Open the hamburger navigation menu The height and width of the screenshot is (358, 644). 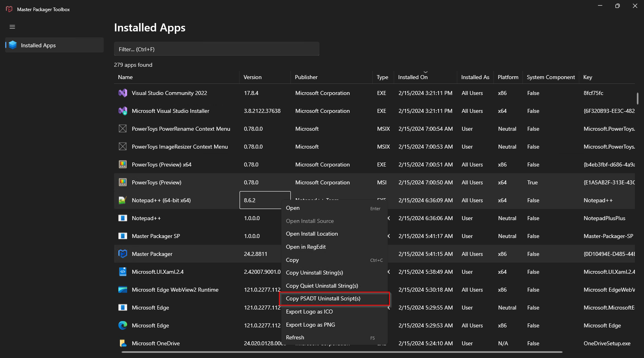[x=12, y=27]
